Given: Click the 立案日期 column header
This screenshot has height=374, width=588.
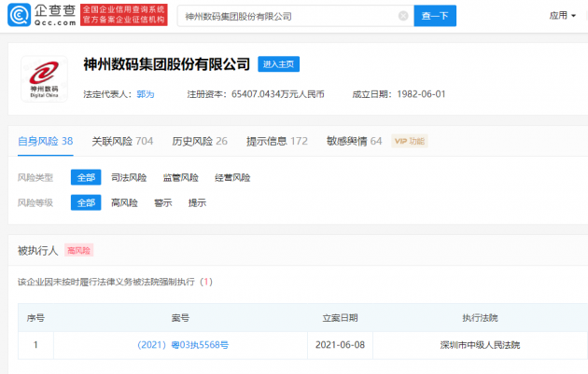Looking at the screenshot, I should (x=340, y=318).
